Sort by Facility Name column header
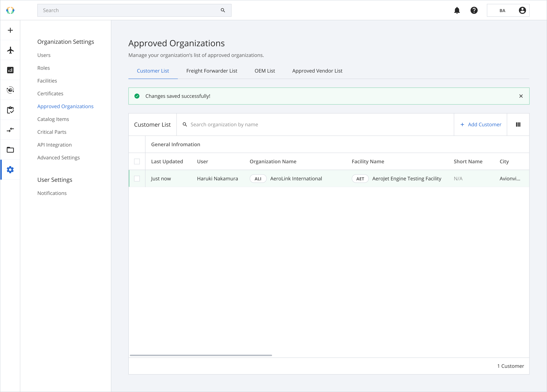The height and width of the screenshot is (392, 547). point(368,161)
